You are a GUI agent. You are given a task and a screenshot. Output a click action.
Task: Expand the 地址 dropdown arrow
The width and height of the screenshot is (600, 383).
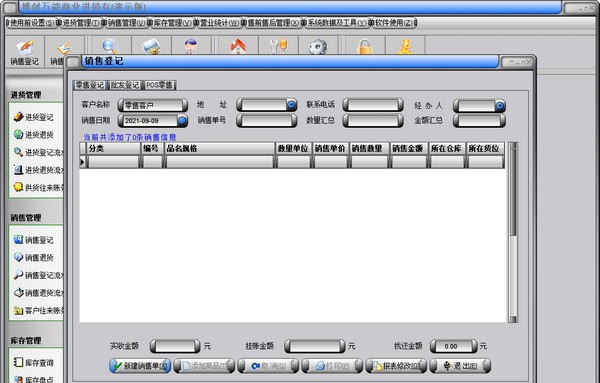coord(291,105)
